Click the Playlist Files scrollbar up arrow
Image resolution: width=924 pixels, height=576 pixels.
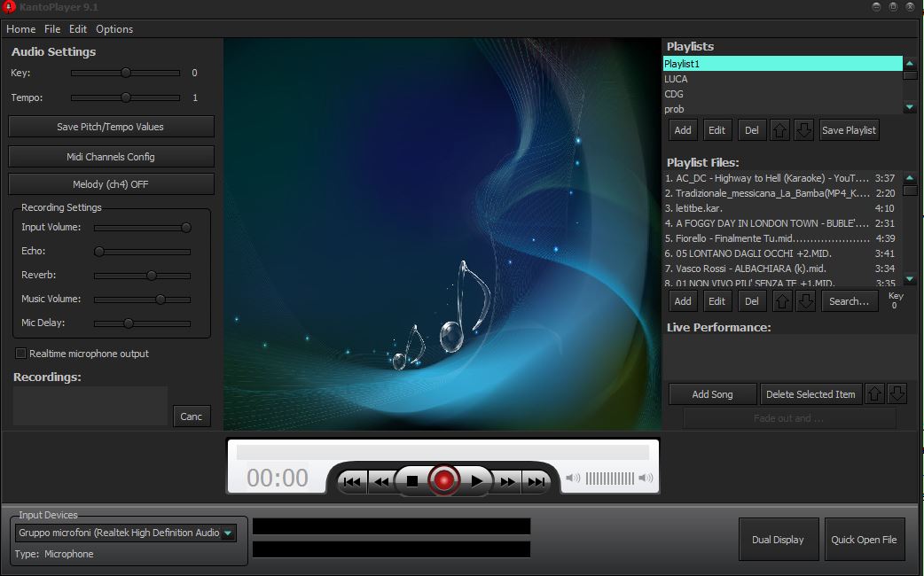[x=910, y=177]
